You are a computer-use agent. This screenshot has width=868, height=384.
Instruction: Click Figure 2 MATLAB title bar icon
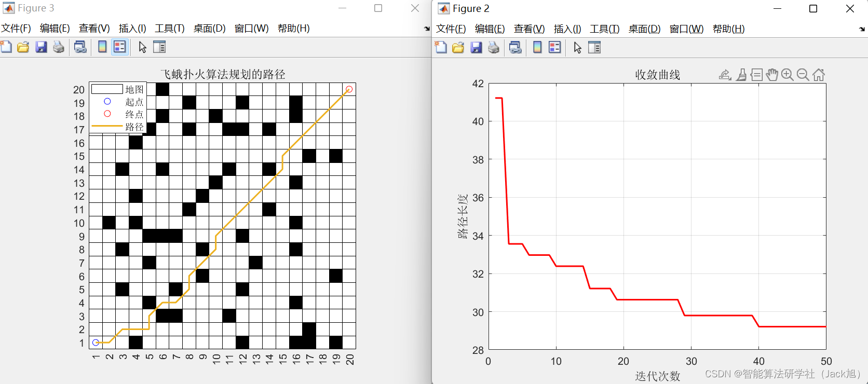[443, 9]
